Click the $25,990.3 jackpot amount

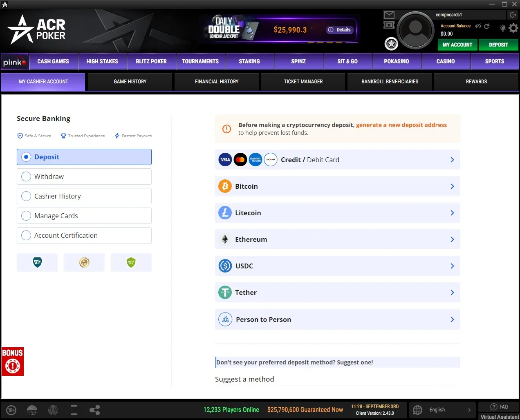[x=290, y=30]
